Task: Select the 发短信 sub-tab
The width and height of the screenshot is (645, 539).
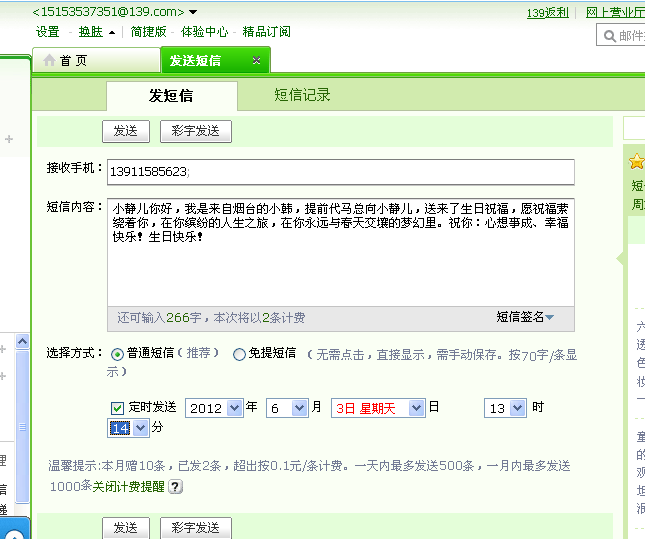Action: tap(172, 95)
